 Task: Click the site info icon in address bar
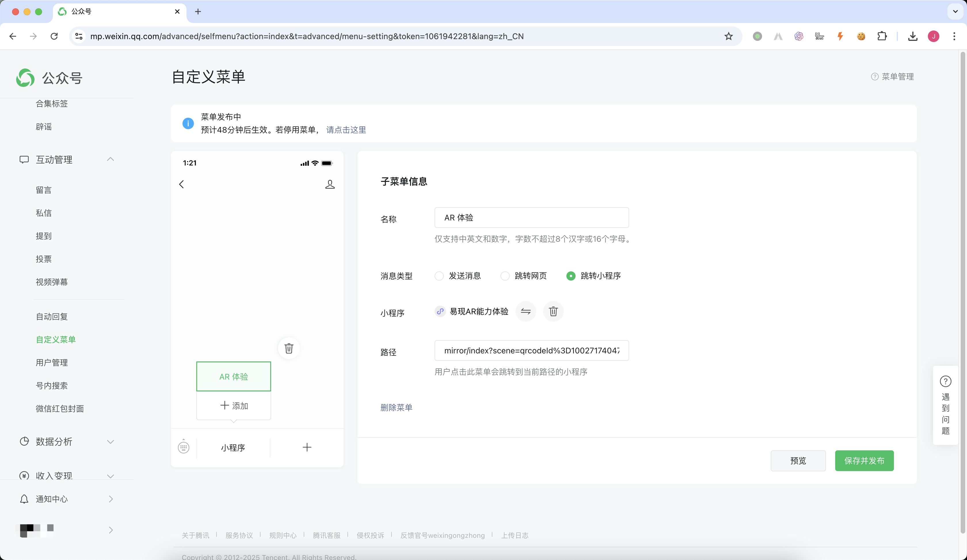click(79, 36)
